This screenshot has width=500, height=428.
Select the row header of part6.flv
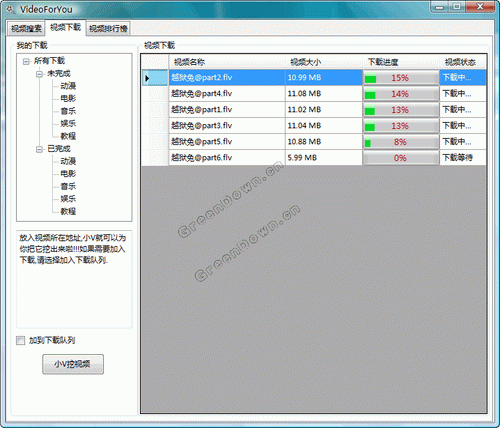coord(155,158)
